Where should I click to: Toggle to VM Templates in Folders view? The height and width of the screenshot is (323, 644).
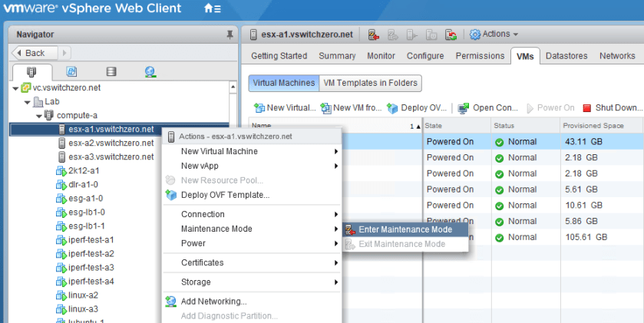click(x=371, y=83)
